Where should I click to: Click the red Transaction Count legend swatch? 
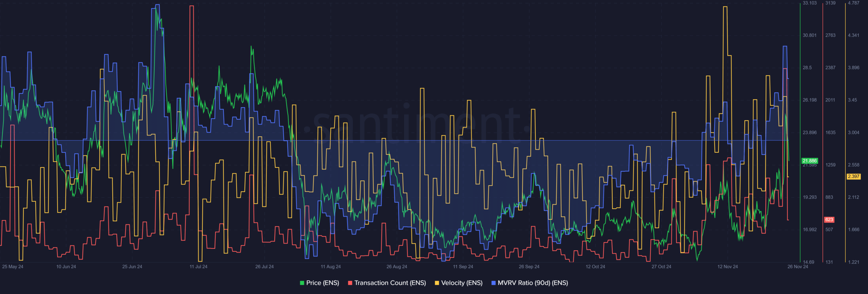[350, 283]
